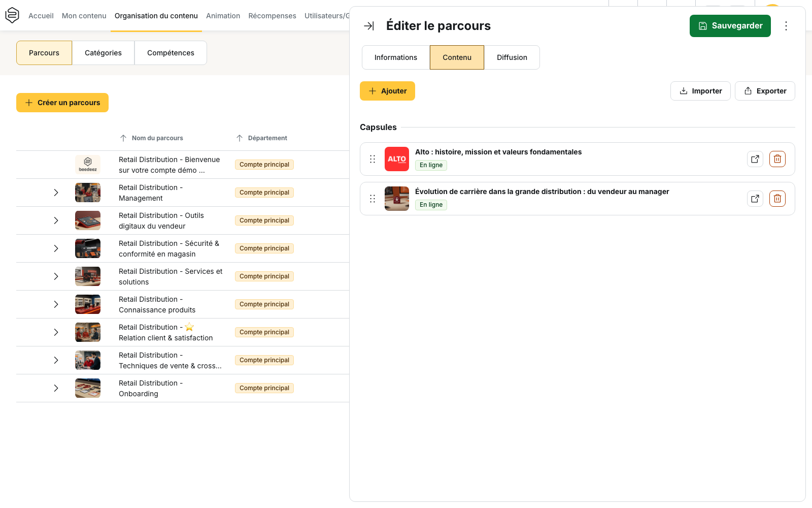This screenshot has width=812, height=508.
Task: Open Mon contenu in the navigation
Action: 84,16
